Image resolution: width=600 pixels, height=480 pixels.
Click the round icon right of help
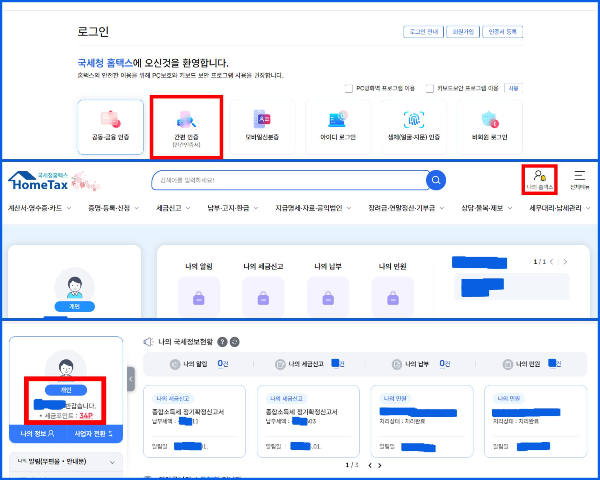click(235, 342)
